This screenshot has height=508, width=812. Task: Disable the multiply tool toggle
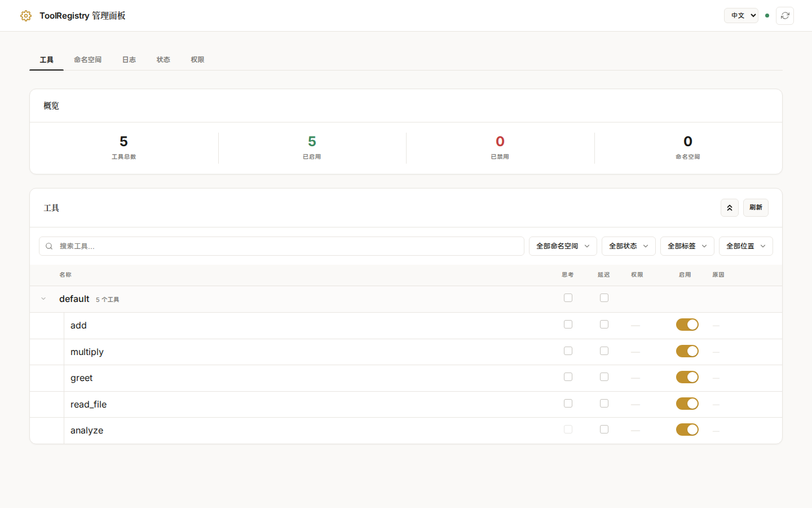tap(687, 351)
